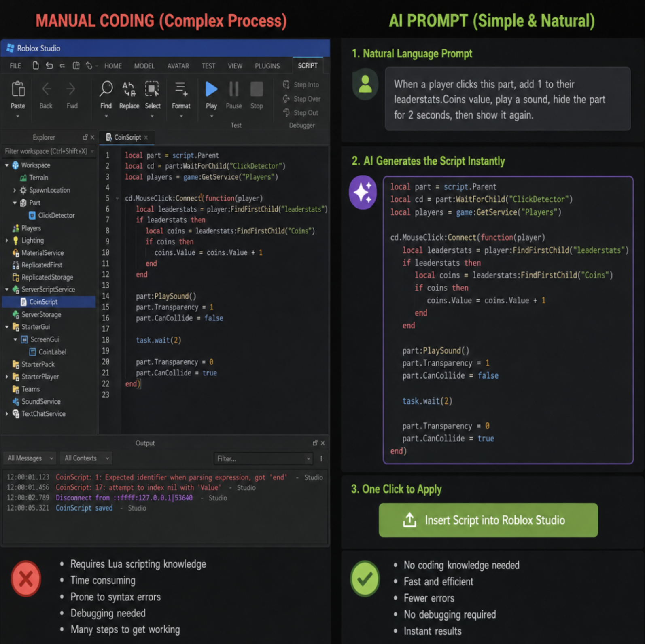Select CoinLabel in Explorer
Screen dimensions: 645x644
[48, 352]
